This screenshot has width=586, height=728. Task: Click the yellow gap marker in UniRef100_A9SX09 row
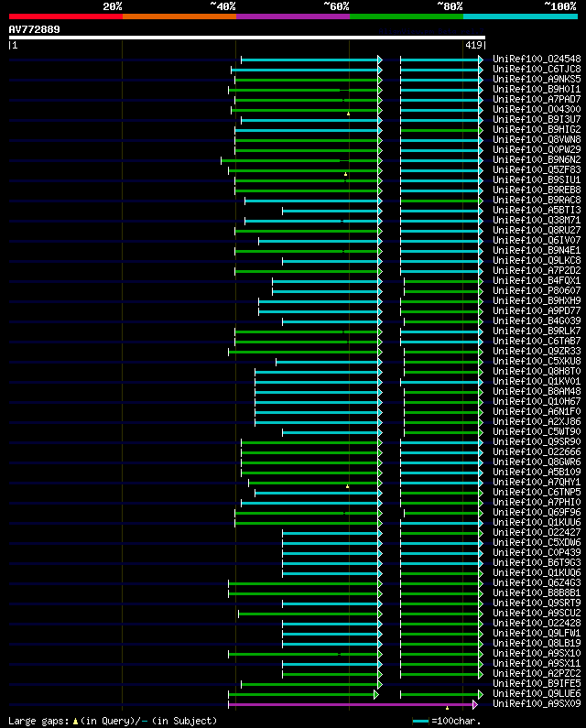click(447, 708)
